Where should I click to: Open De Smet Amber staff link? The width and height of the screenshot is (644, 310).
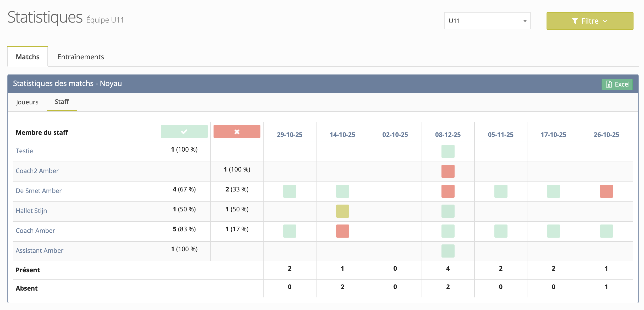tap(39, 191)
